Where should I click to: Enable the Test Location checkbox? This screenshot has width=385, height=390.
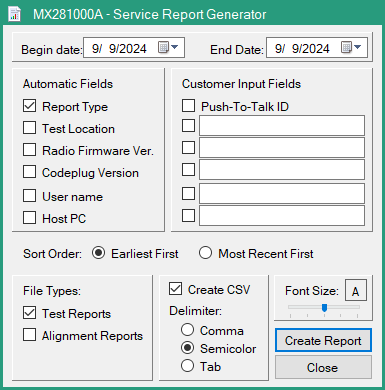click(30, 128)
